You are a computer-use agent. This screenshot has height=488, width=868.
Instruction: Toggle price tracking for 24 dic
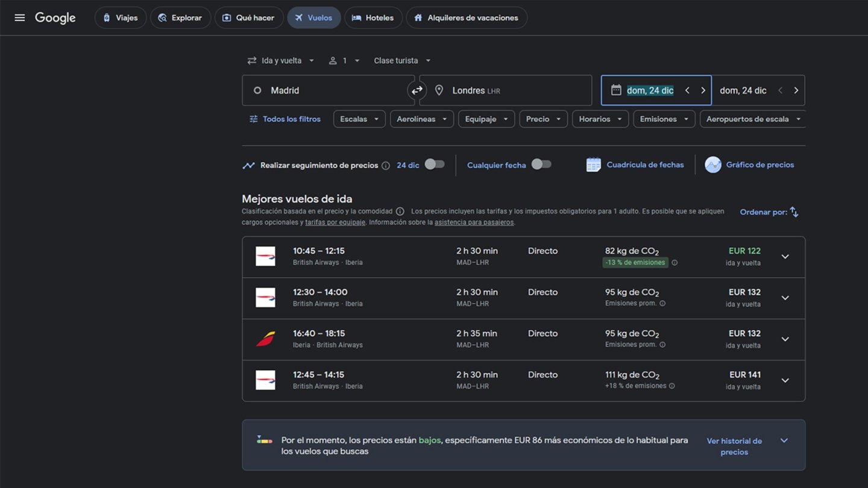click(x=435, y=164)
